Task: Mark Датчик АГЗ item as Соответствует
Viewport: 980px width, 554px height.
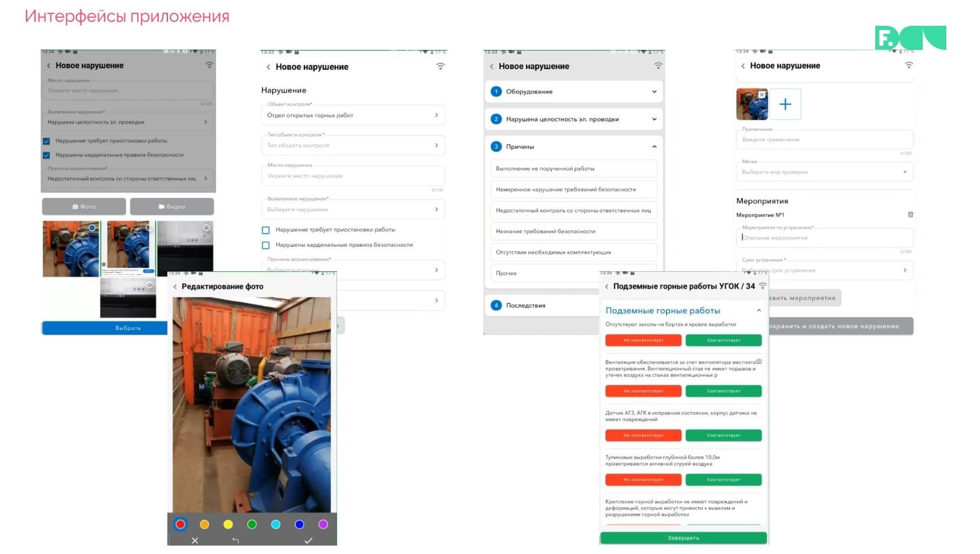Action: tap(724, 435)
